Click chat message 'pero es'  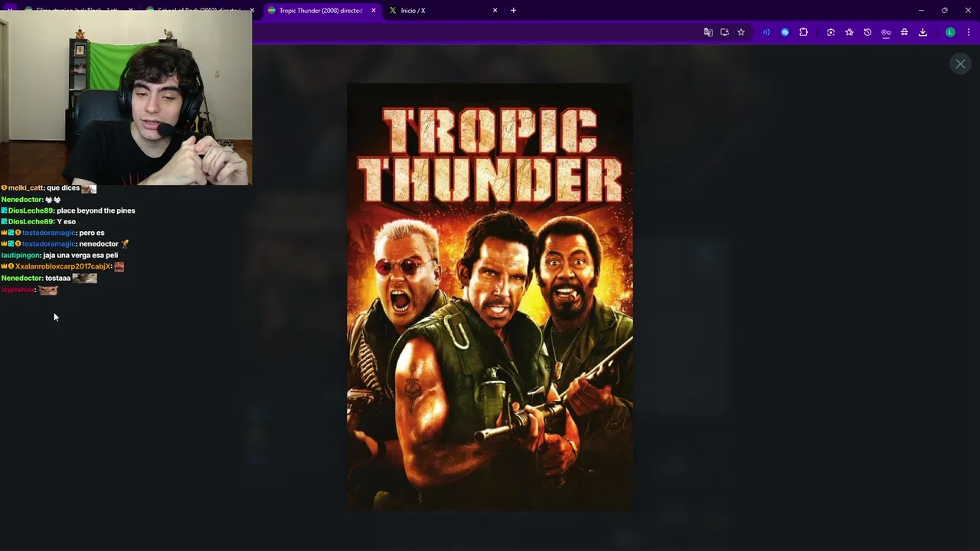92,233
